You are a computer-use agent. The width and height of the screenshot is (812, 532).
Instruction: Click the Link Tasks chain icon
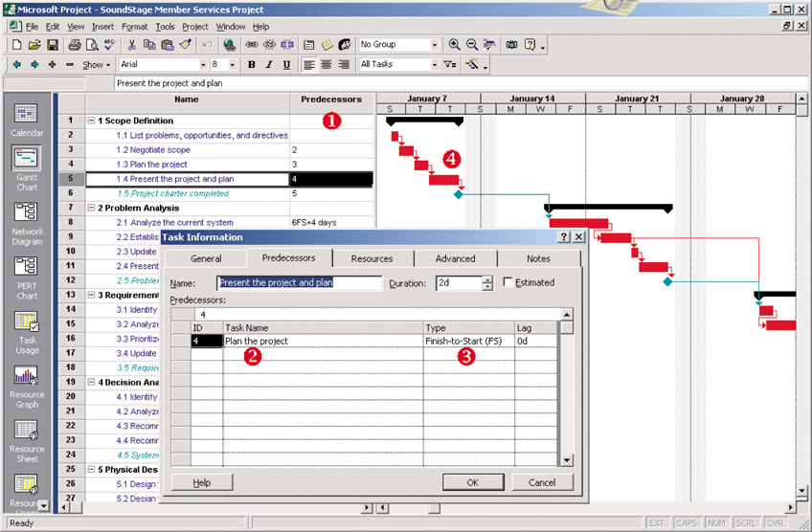[x=252, y=45]
